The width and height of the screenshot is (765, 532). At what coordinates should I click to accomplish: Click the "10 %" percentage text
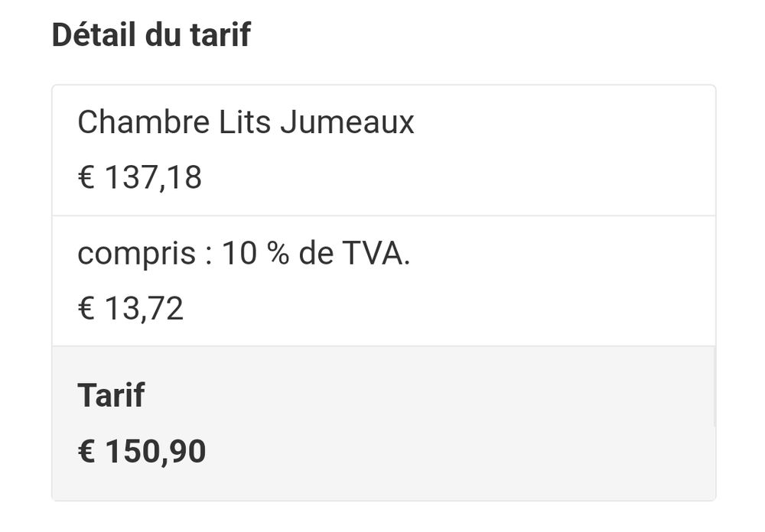tap(256, 254)
